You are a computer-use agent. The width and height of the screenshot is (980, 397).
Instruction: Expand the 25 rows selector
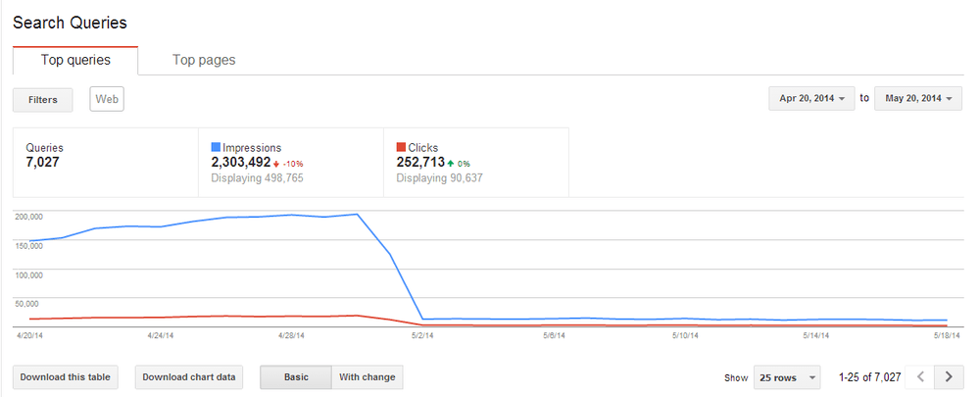tap(787, 377)
